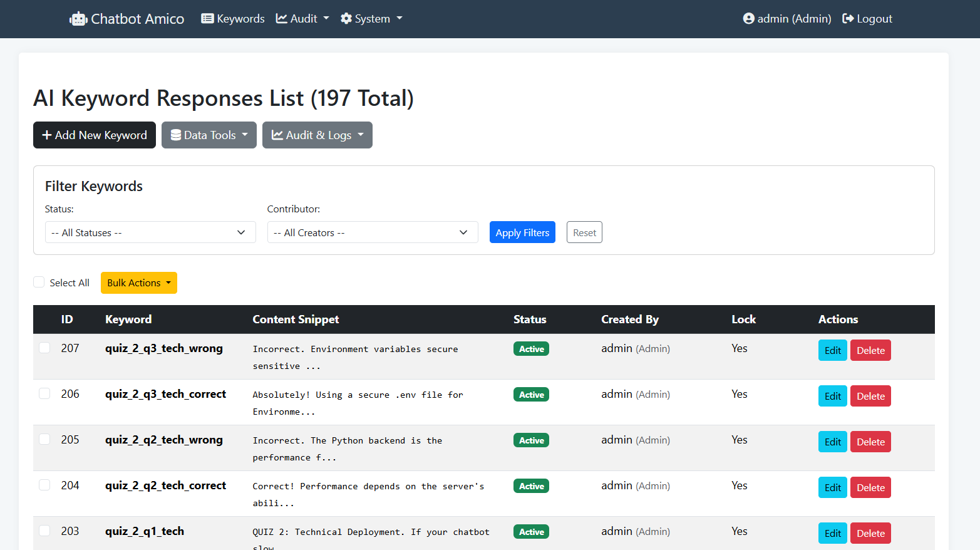Edit keyword quiz_2_q3_tech_wrong
This screenshot has height=550, width=980.
click(x=833, y=350)
